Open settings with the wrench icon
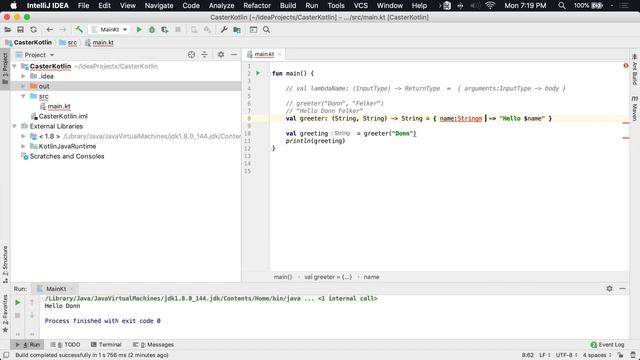The image size is (640, 360). point(224,29)
